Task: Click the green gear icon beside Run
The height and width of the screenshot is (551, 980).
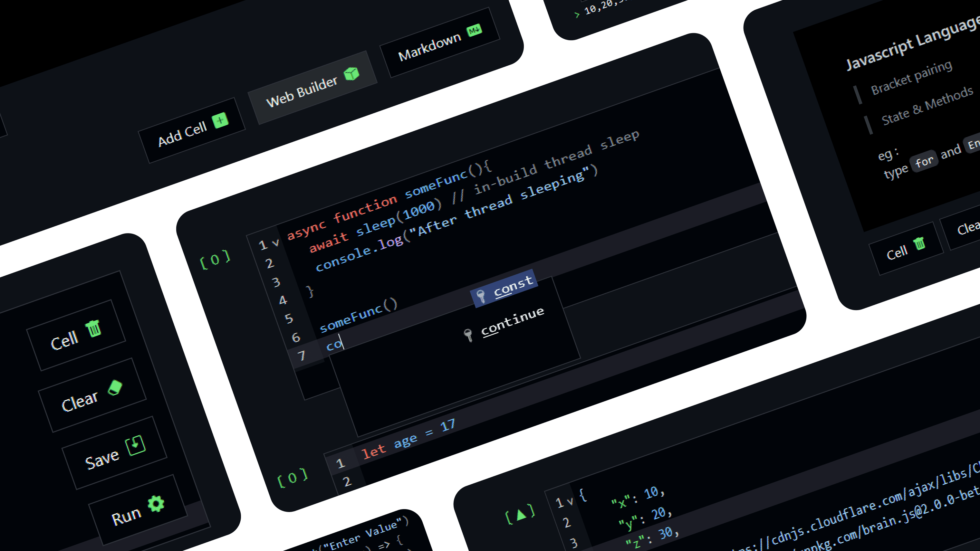Action: coord(156,503)
